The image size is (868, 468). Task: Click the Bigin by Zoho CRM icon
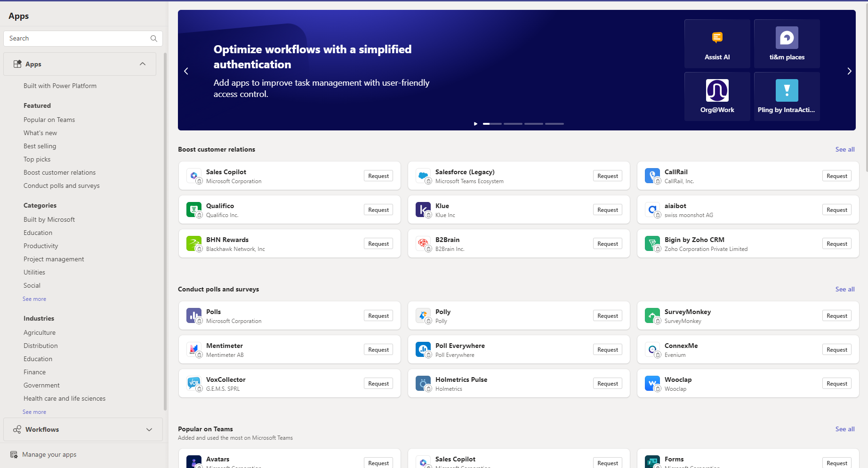click(x=652, y=243)
